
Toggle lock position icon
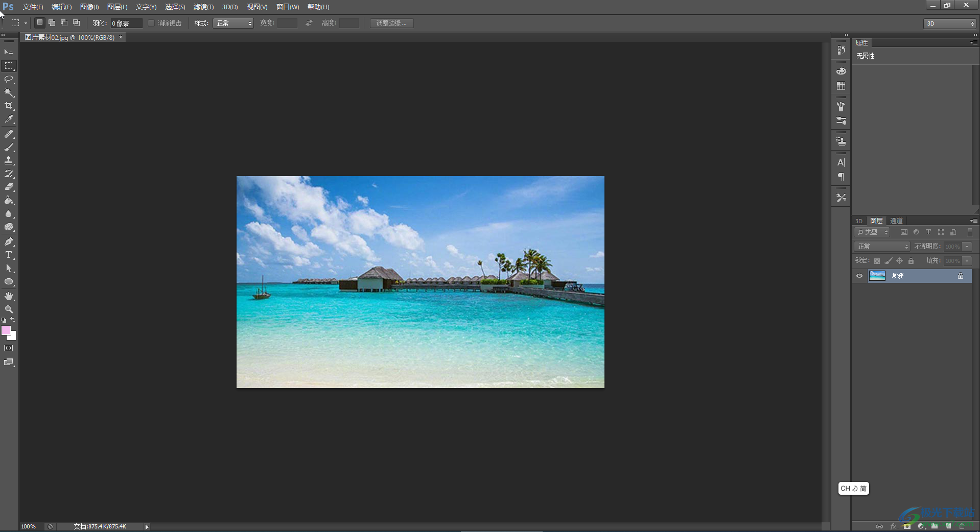pos(900,261)
